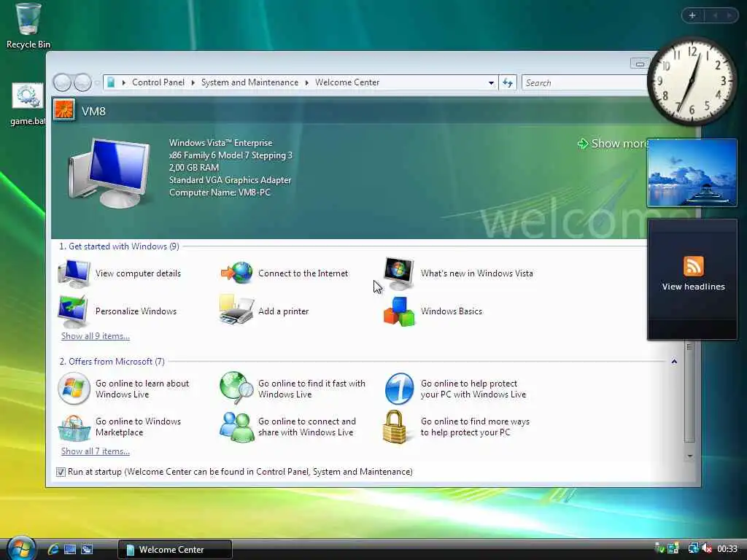This screenshot has height=560, width=747.
Task: Expand the arrow before Control Panel breadcrumb
Action: click(124, 83)
